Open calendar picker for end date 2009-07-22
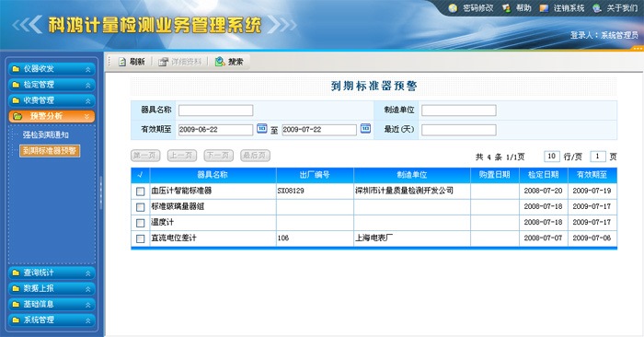The width and height of the screenshot is (644, 337). tap(365, 129)
